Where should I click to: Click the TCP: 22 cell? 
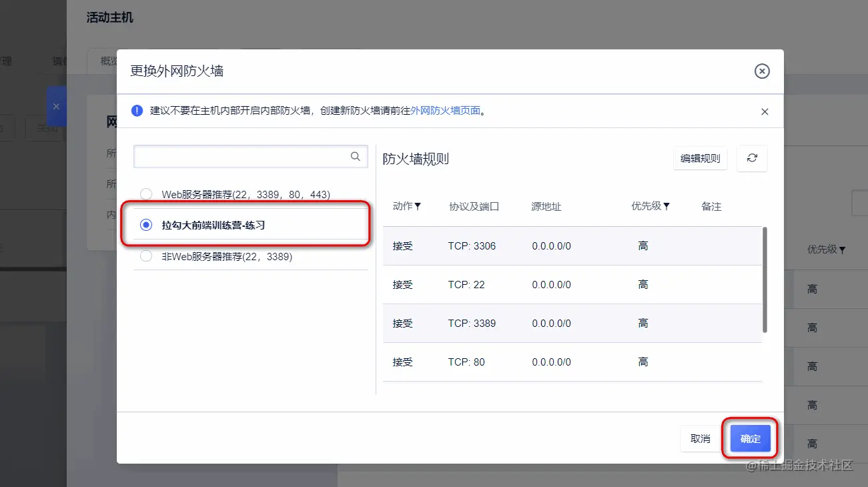pyautogui.click(x=466, y=285)
